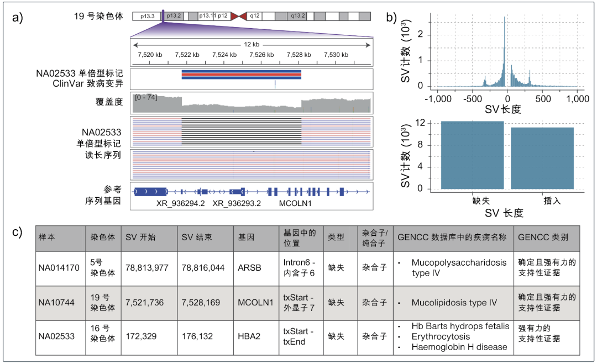Select the [0 - 74] coverage range label
The height and width of the screenshot is (364, 597).
point(146,98)
